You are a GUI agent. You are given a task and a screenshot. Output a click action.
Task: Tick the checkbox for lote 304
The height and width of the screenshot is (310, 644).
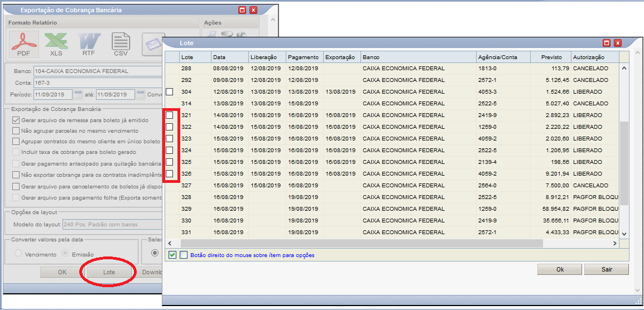click(169, 91)
